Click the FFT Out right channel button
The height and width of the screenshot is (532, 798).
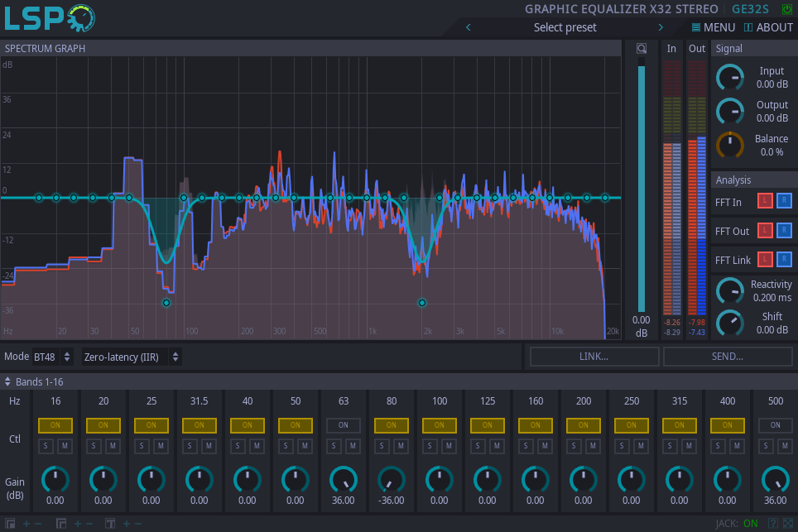coord(784,231)
